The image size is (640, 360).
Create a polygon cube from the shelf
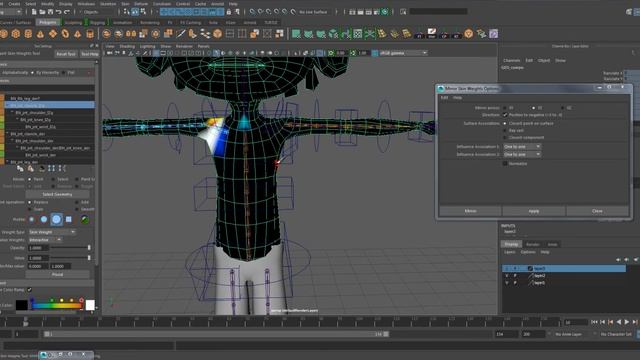(16, 34)
